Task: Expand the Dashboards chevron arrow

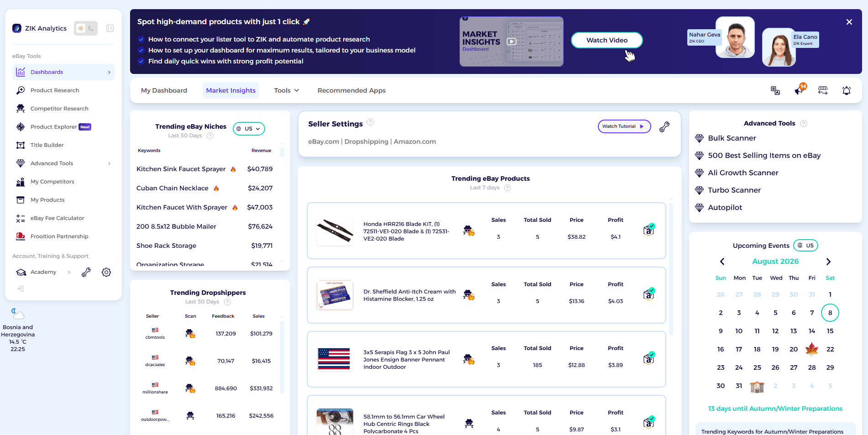Action: (x=109, y=72)
